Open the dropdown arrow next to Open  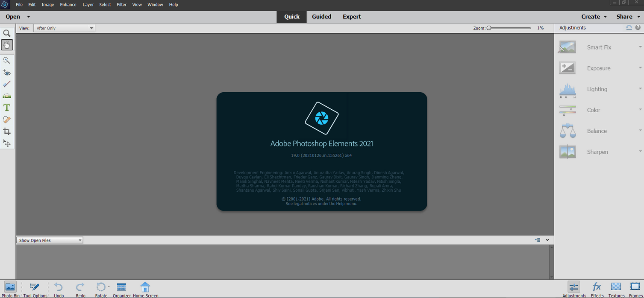point(29,17)
